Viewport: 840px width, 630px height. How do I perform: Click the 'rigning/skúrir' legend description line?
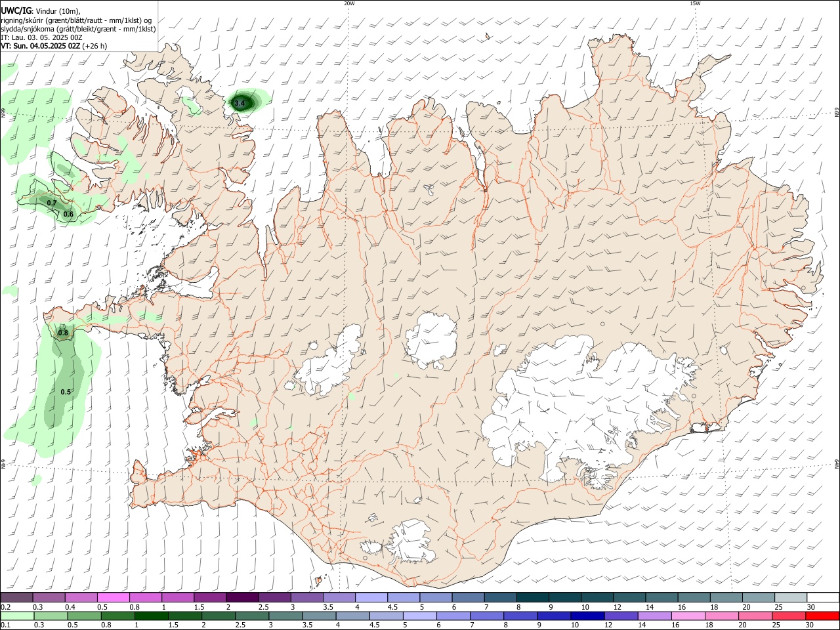[x=76, y=20]
